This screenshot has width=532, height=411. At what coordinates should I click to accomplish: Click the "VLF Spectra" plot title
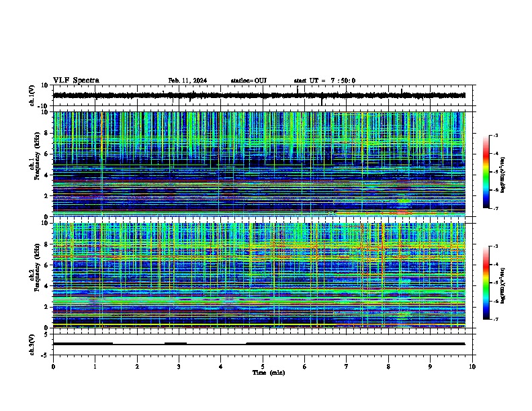point(76,81)
